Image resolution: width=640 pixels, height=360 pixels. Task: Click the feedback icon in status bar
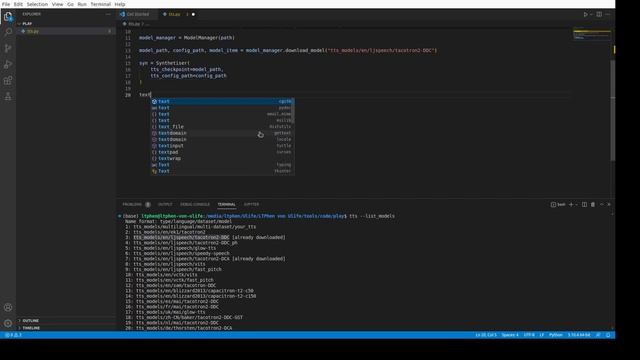(x=598, y=335)
